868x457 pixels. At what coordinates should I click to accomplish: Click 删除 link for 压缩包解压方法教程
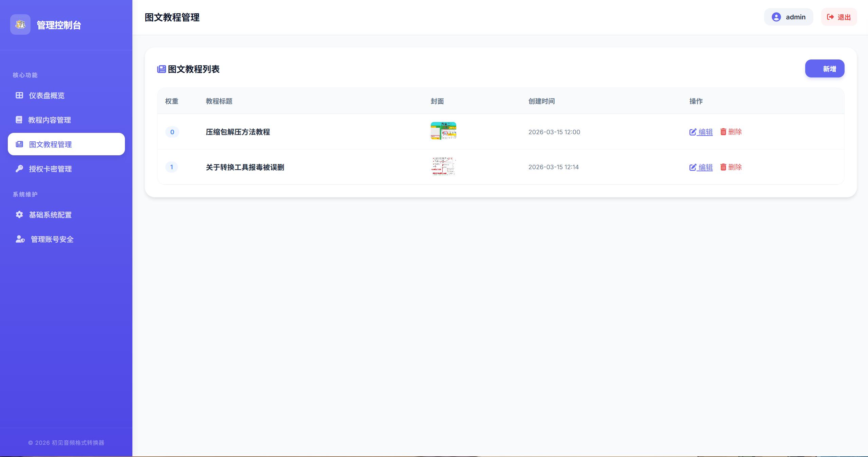click(735, 132)
